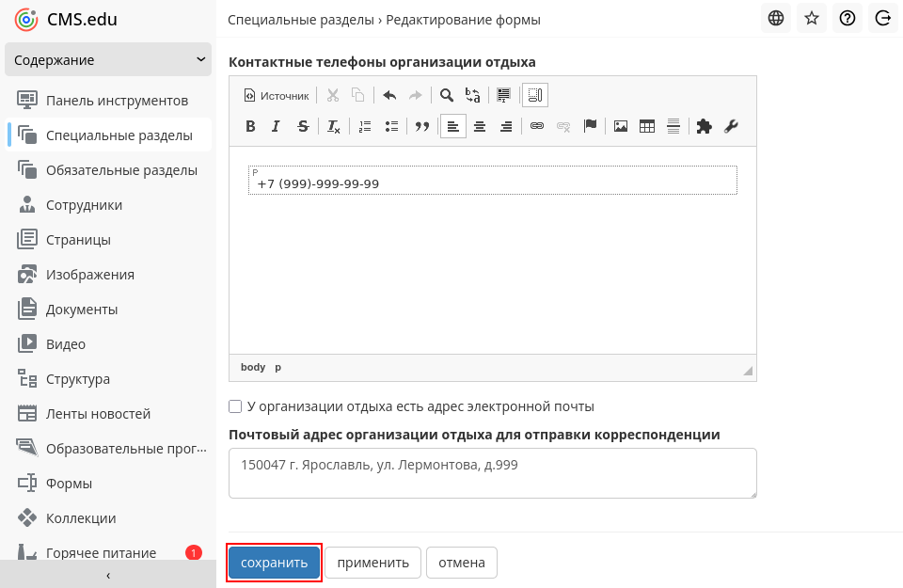Image resolution: width=903 pixels, height=588 pixels.
Task: Click the puzzle piece plugin icon
Action: pos(705,127)
